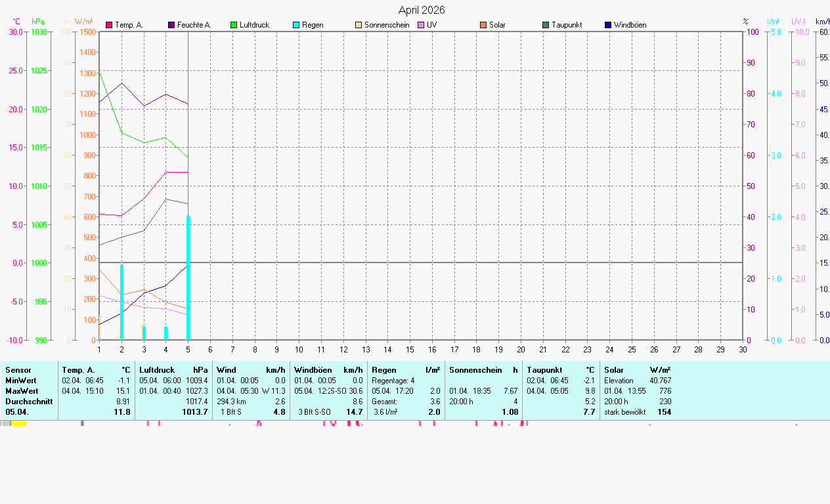The width and height of the screenshot is (830, 504).
Task: Select the green Luftdruck legend square
Action: tap(234, 25)
